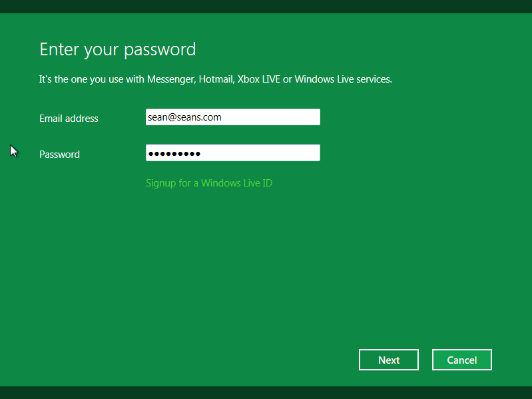Focus the Password input field
The image size is (532, 399).
coord(232,153)
